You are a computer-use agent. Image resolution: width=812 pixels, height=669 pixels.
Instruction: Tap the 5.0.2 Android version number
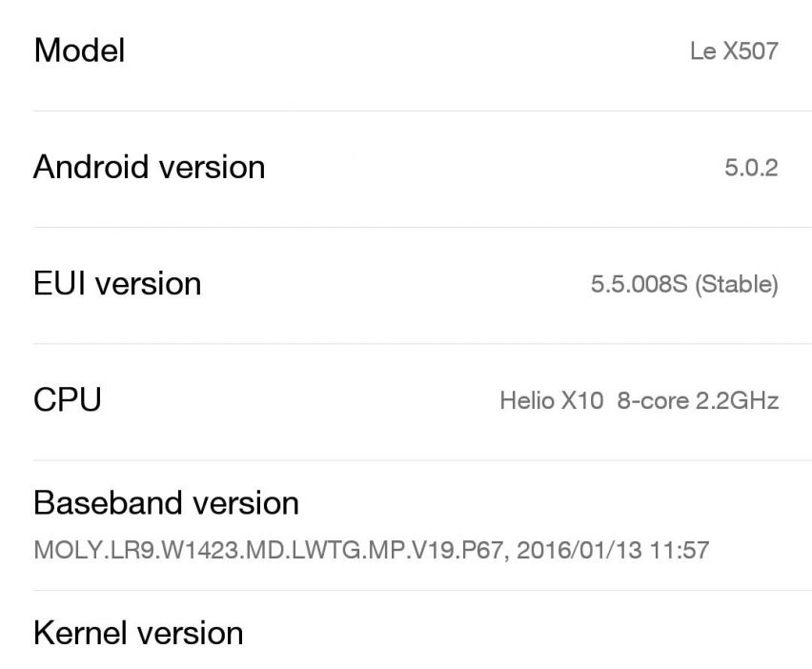751,169
